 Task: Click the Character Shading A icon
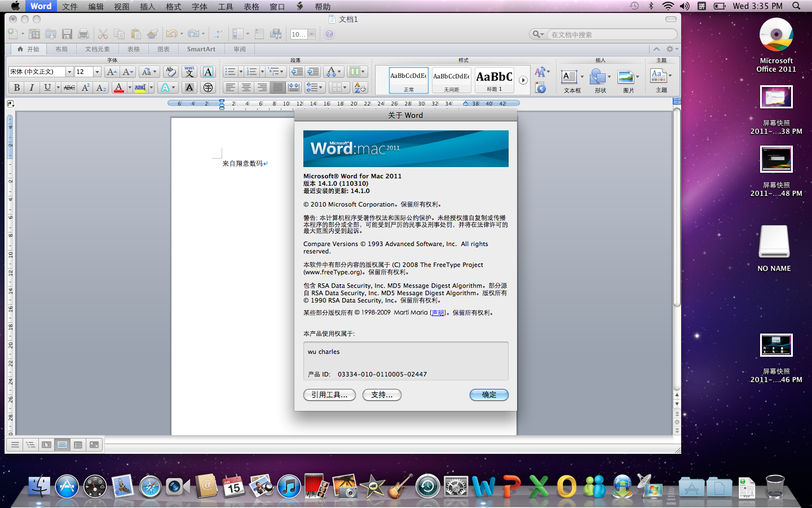189,87
